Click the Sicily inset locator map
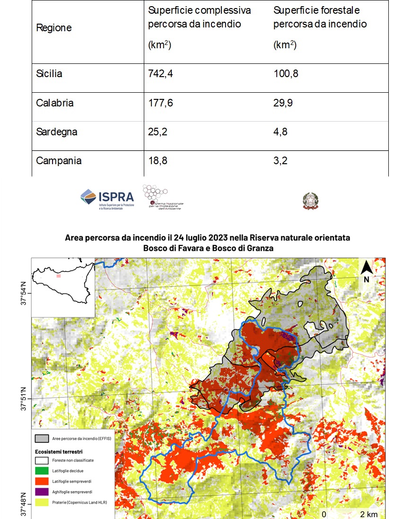This screenshot has width=420, height=519. [x=63, y=287]
